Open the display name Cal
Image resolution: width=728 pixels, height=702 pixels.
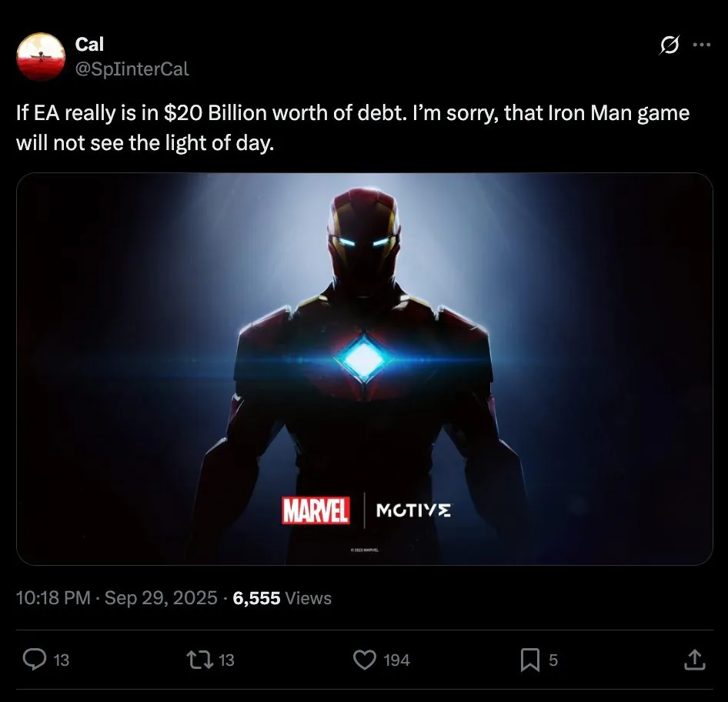pos(89,45)
